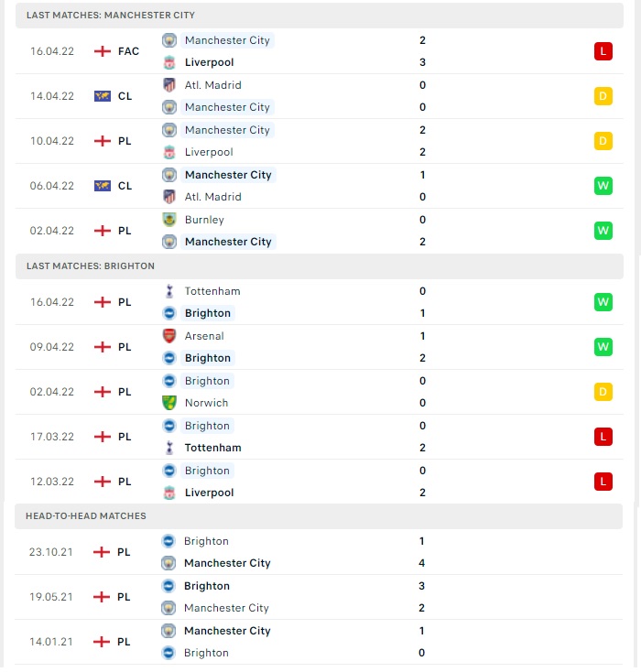Open the Manchester City link in the 06.04.22 match
641x672 pixels.
pyautogui.click(x=228, y=175)
